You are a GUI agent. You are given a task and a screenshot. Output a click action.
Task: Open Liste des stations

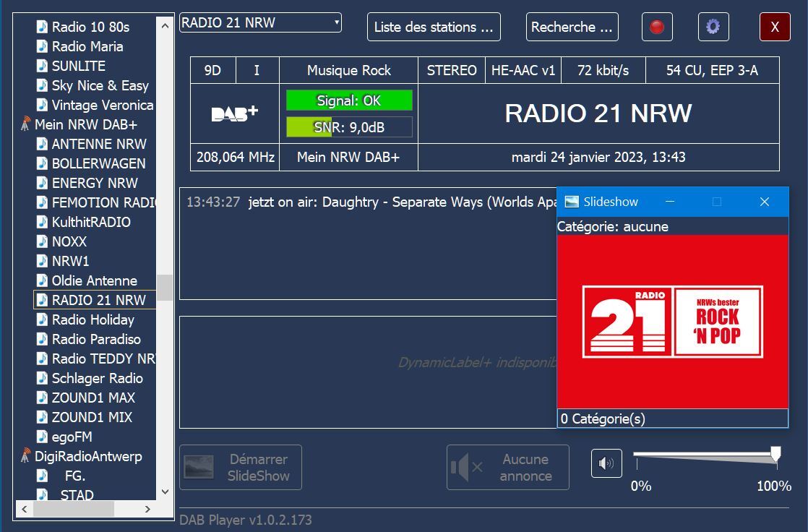[x=434, y=27]
